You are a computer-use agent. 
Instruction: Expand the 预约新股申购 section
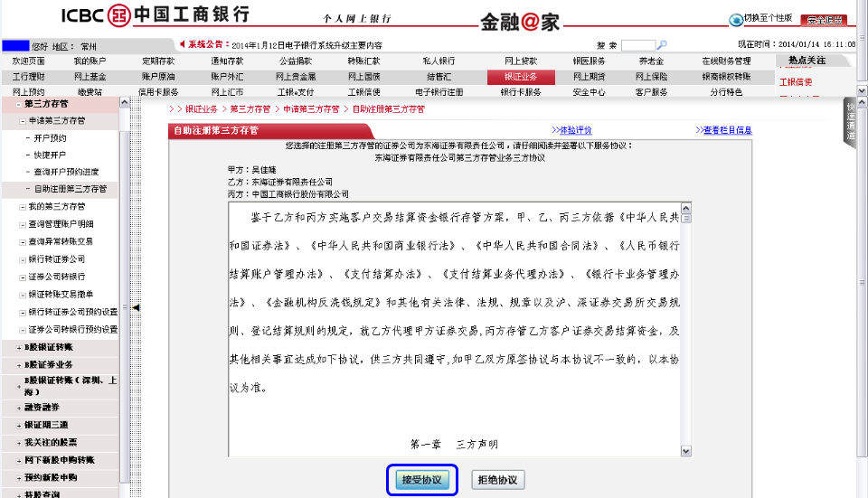[x=19, y=478]
